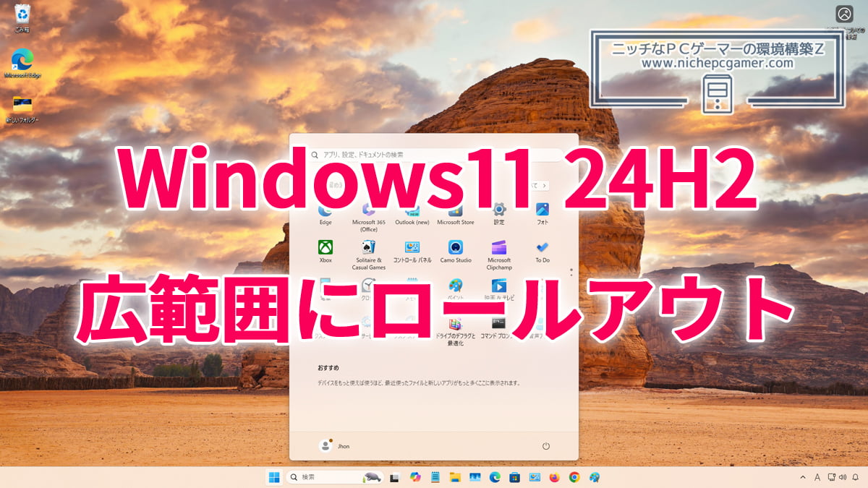Open the 新しいフォルダー desktop folder
This screenshot has height=488, width=868.
pyautogui.click(x=22, y=108)
